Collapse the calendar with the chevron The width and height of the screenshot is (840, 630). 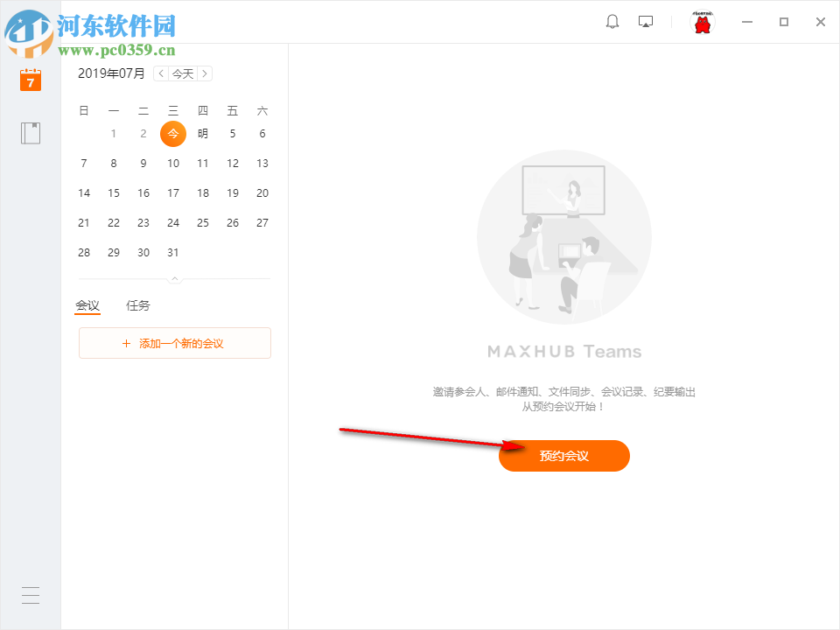tap(174, 277)
